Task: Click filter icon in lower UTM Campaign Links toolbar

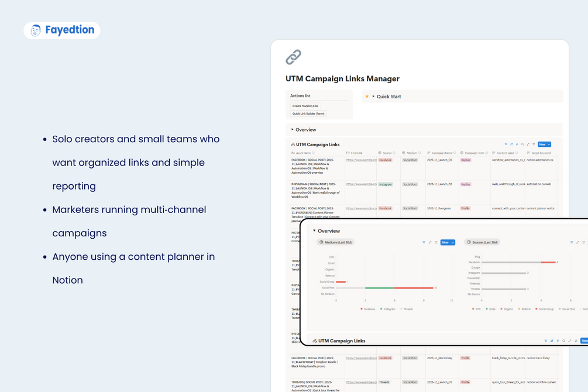Action: [546, 341]
